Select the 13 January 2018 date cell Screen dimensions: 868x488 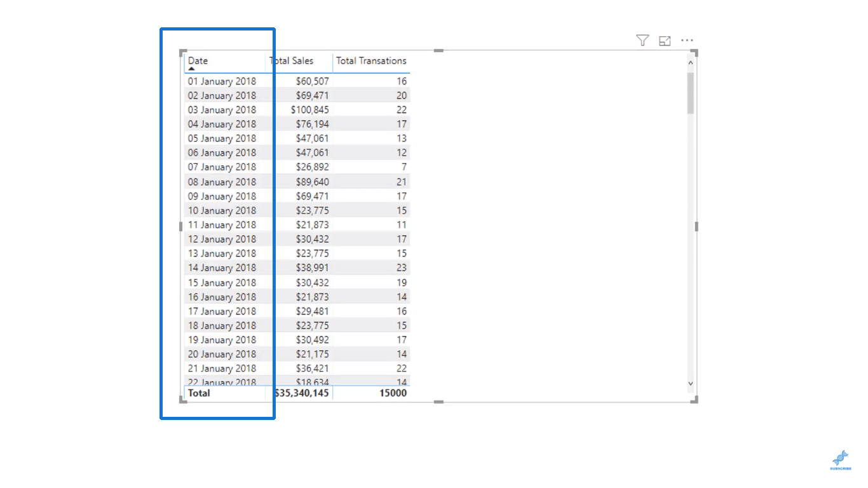(222, 254)
